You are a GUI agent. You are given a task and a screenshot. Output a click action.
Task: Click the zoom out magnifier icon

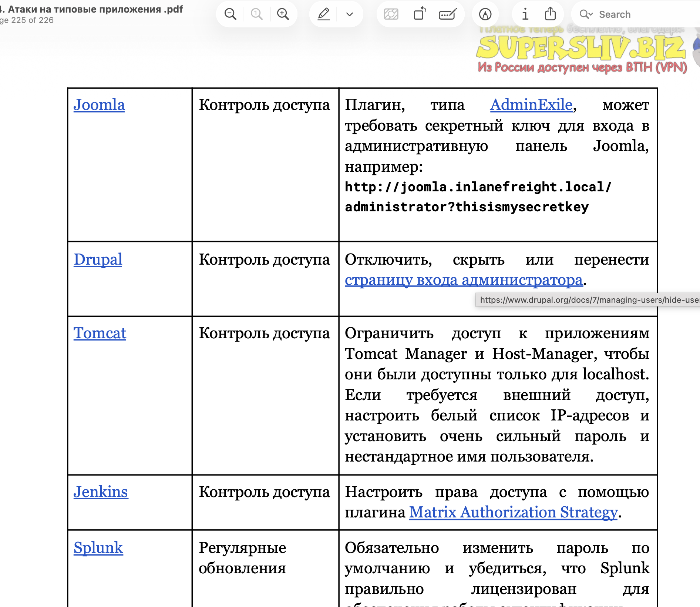[230, 14]
